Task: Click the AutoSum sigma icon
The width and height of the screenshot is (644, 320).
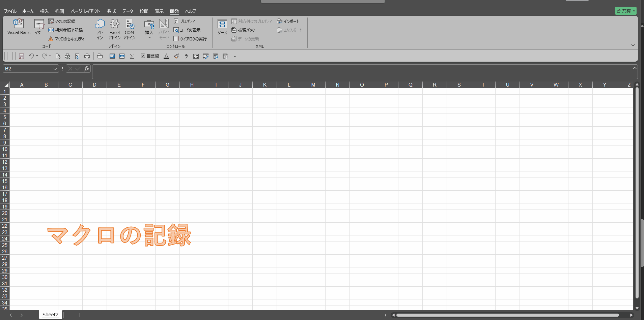Action: 132,56
